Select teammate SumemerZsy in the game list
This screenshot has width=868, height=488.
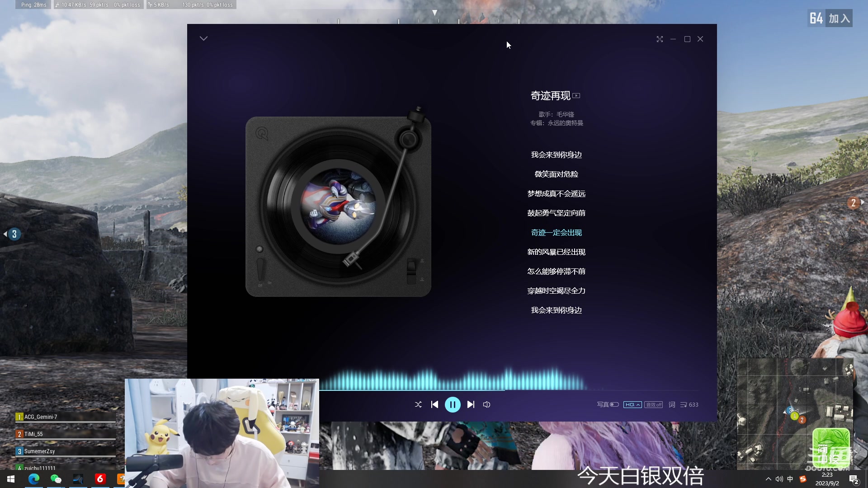tap(66, 451)
